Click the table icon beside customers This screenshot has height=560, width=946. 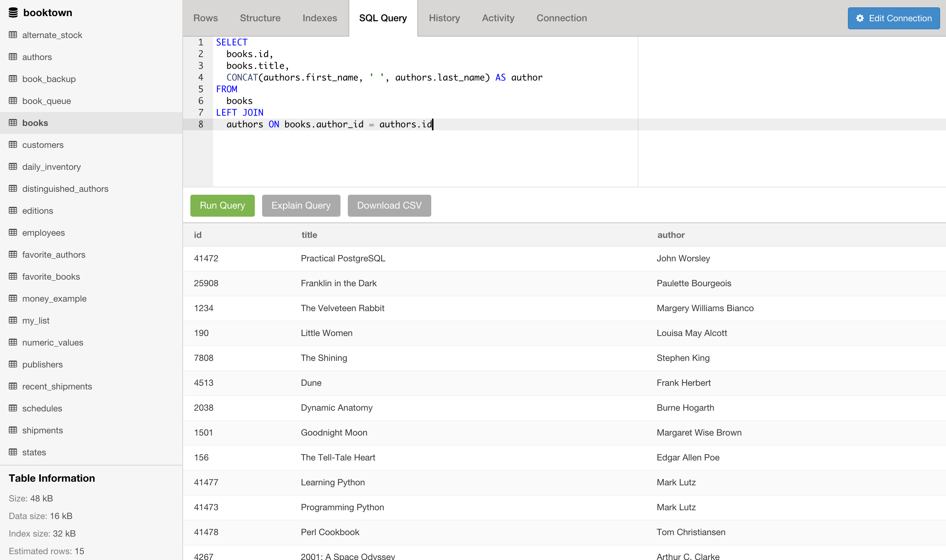pyautogui.click(x=13, y=145)
